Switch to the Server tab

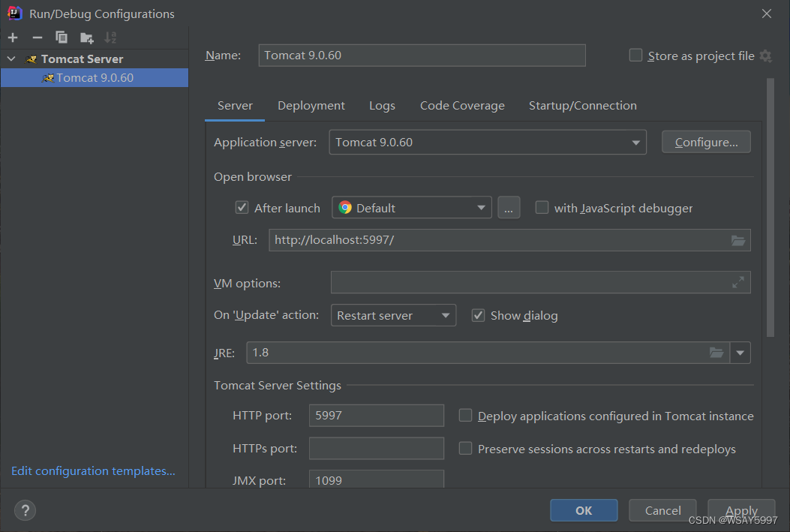point(235,106)
